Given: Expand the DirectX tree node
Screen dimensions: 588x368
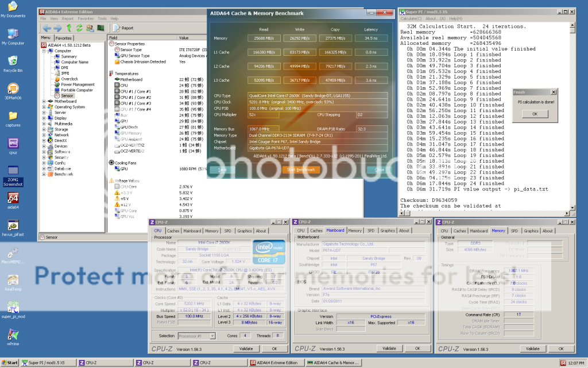Looking at the screenshot, I should [x=44, y=140].
